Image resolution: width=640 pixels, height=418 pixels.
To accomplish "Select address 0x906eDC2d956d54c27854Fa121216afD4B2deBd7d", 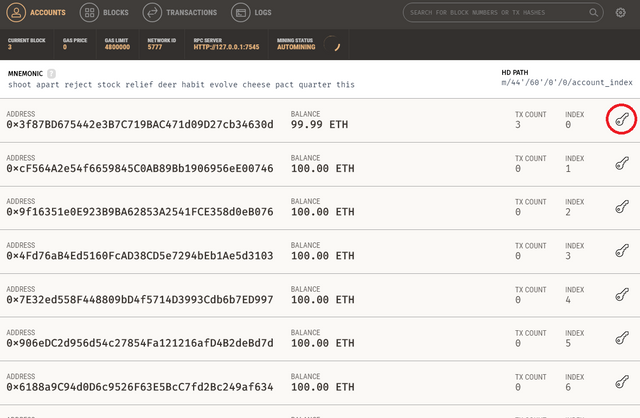I will [140, 343].
